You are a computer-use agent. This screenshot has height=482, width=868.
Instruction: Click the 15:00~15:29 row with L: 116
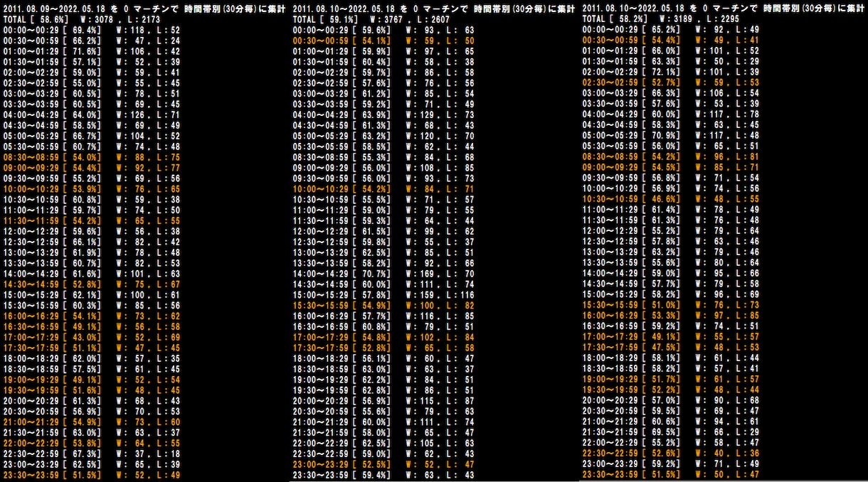384,294
